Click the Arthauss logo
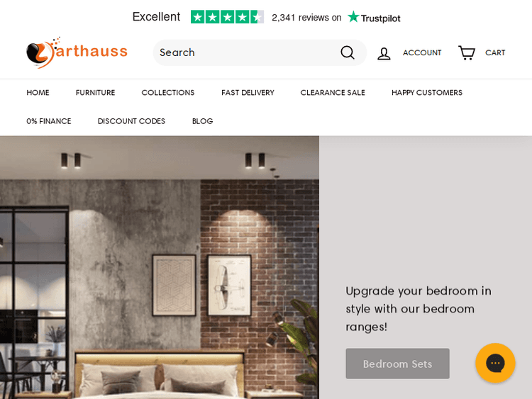Image resolution: width=532 pixels, height=399 pixels. pyautogui.click(x=77, y=52)
